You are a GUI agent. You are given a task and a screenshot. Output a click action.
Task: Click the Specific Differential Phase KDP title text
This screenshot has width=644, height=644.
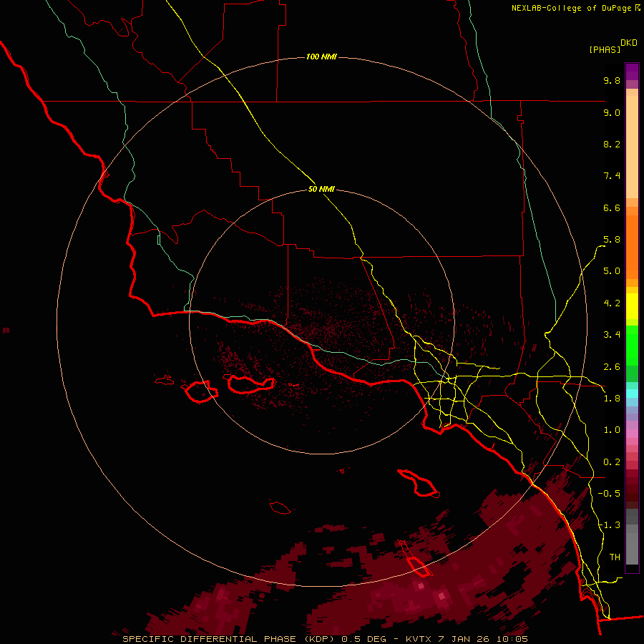(231, 639)
